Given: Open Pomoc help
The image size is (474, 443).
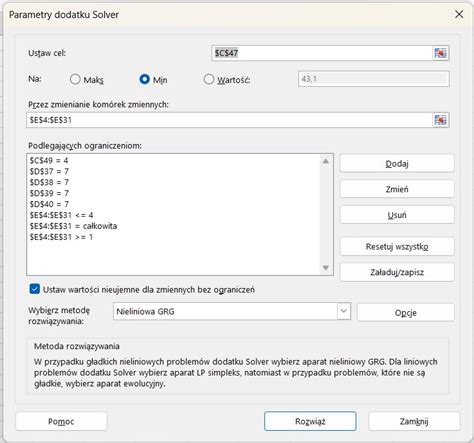Looking at the screenshot, I should click(x=61, y=421).
